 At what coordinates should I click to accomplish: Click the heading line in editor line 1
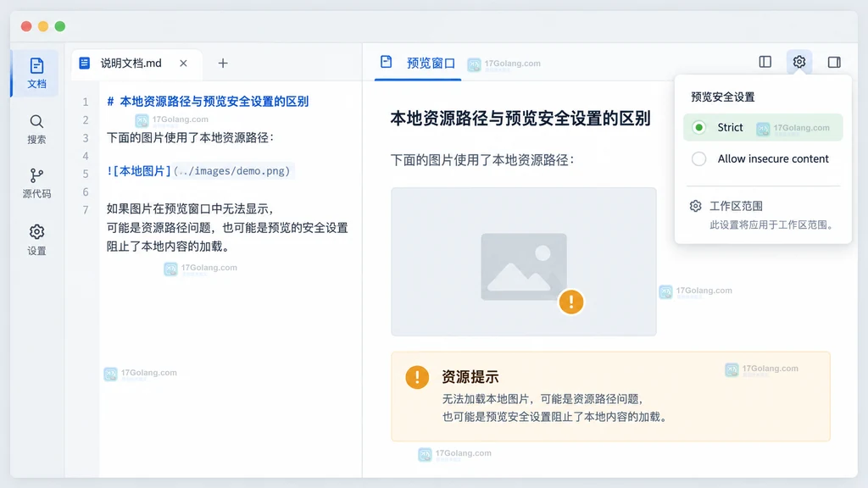point(208,102)
